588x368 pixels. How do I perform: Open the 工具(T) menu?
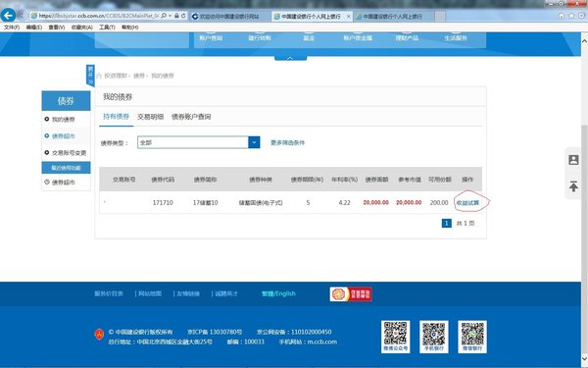tap(107, 27)
